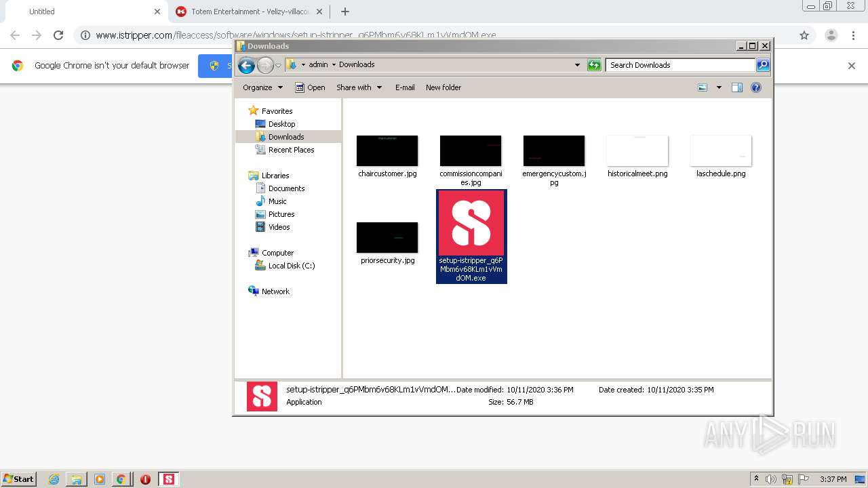Open the view options dropdown arrow
This screenshot has height=488, width=868.
pos(719,87)
